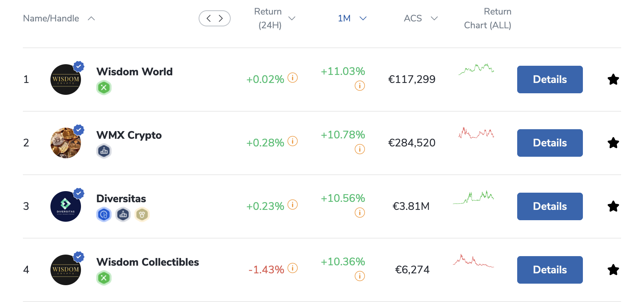Open Details for Diversitas
Viewport: 644px width, 302px height.
click(550, 206)
